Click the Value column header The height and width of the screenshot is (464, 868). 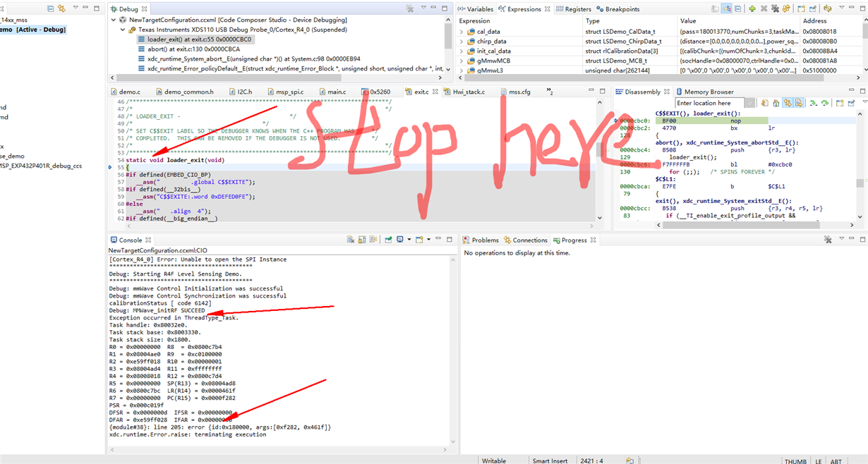pyautogui.click(x=688, y=21)
